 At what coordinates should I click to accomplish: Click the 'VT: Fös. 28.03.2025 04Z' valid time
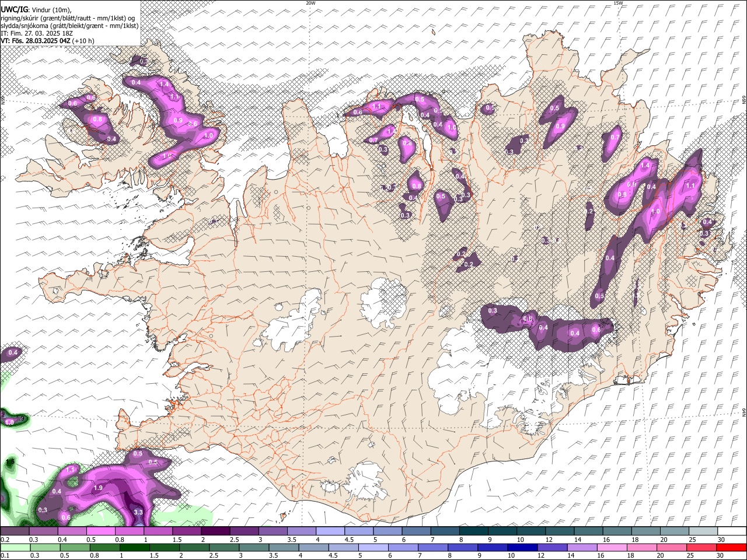[36, 41]
